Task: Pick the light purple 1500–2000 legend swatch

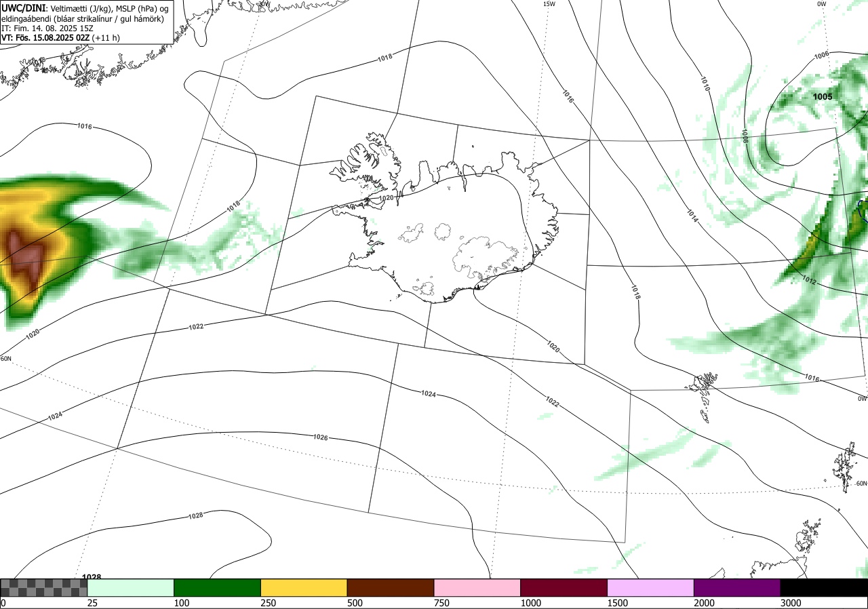Action: (650, 587)
